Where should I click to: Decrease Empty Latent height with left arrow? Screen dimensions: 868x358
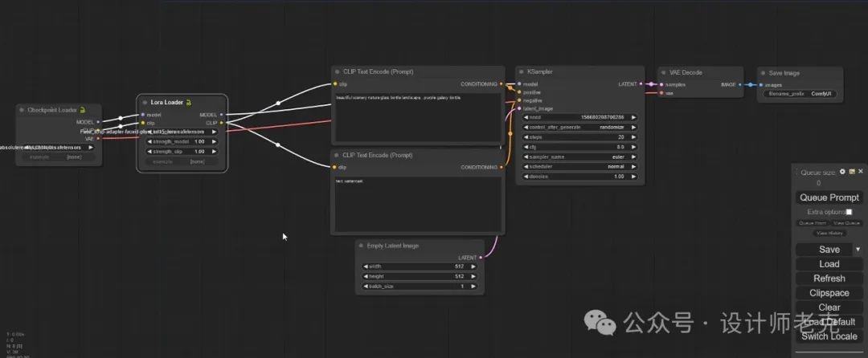click(366, 276)
